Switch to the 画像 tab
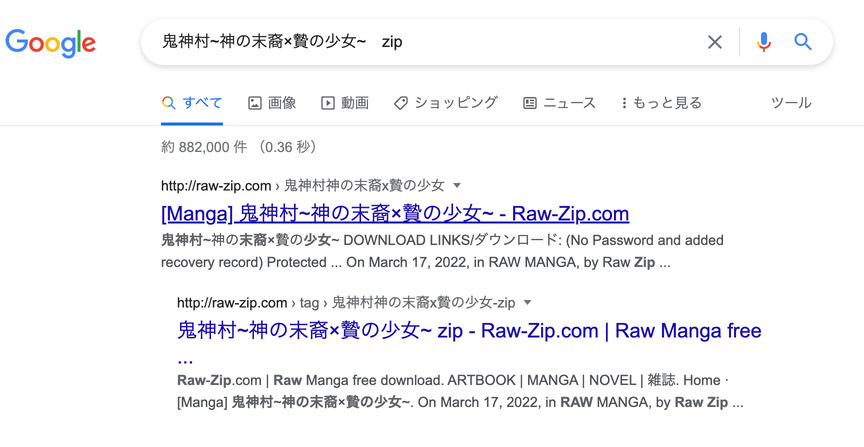 (x=272, y=103)
